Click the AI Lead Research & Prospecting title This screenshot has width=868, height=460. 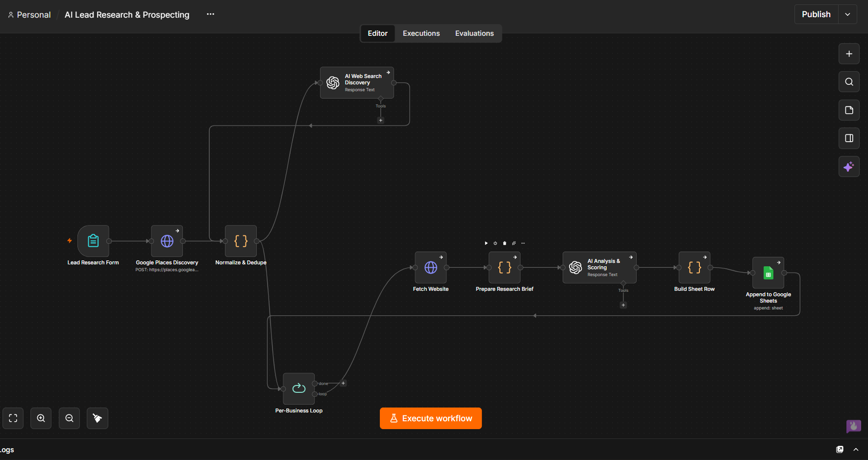[x=127, y=15]
